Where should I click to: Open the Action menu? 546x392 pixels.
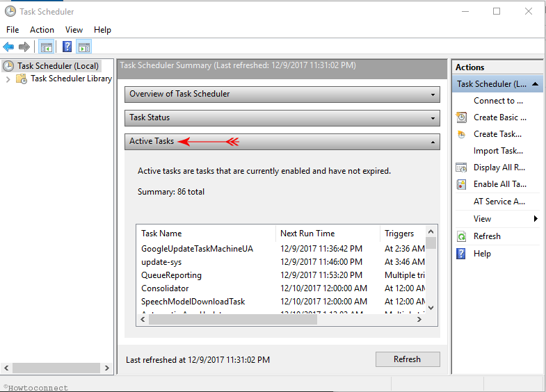pyautogui.click(x=42, y=30)
